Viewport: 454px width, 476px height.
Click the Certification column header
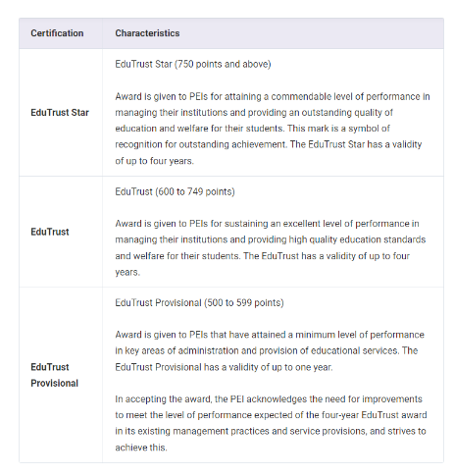[57, 33]
